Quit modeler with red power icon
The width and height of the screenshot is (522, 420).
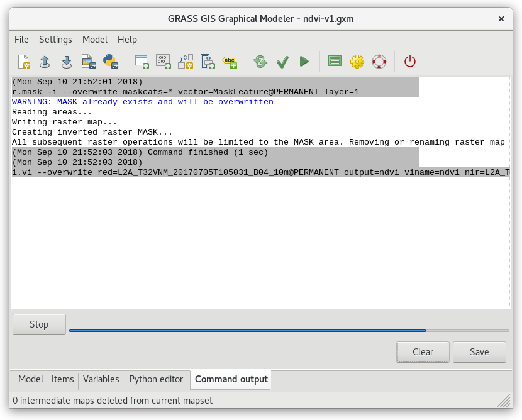tap(410, 62)
